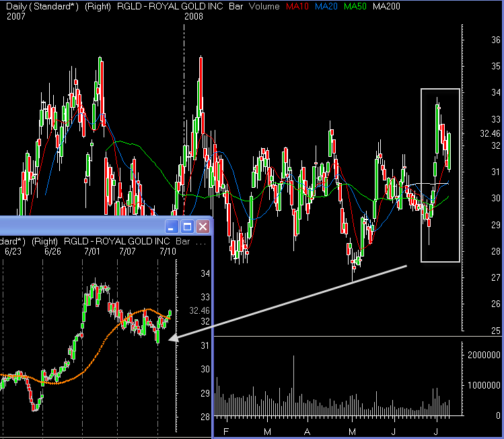Click the 2008 year label on main chart

pos(194,16)
